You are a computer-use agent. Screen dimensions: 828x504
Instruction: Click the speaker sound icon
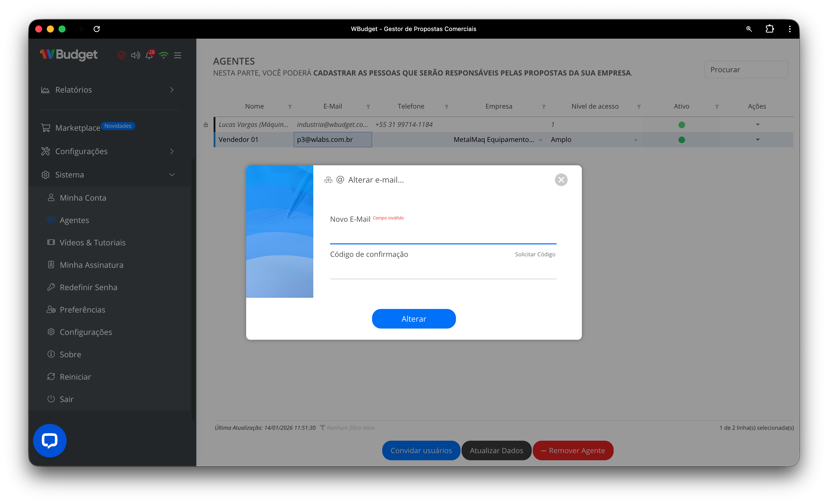(x=136, y=55)
